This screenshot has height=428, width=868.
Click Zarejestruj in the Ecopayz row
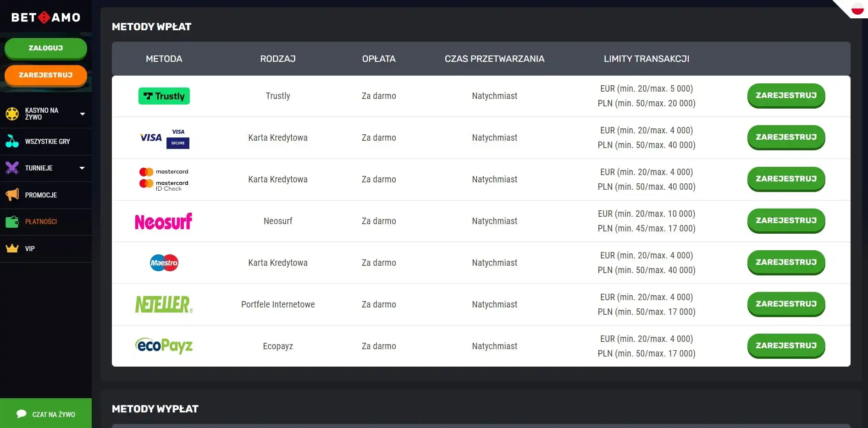click(x=786, y=346)
